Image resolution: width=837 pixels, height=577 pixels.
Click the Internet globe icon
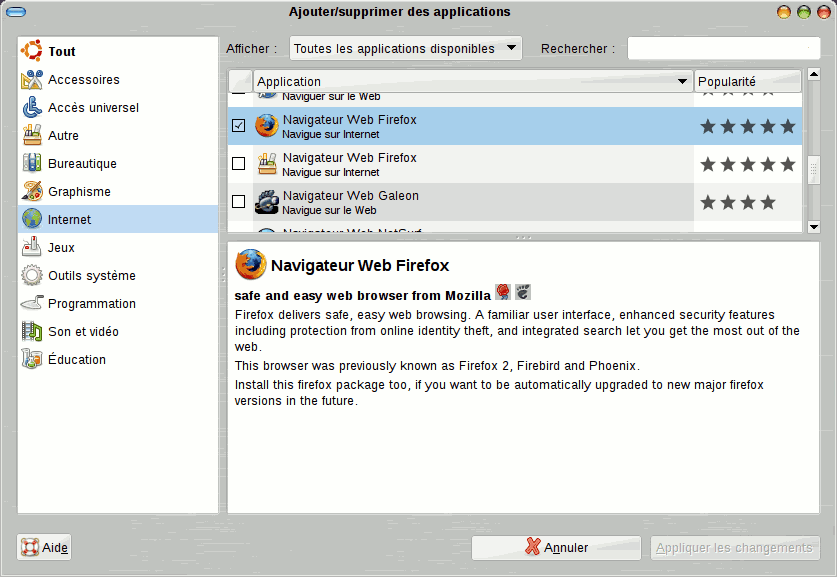point(31,219)
